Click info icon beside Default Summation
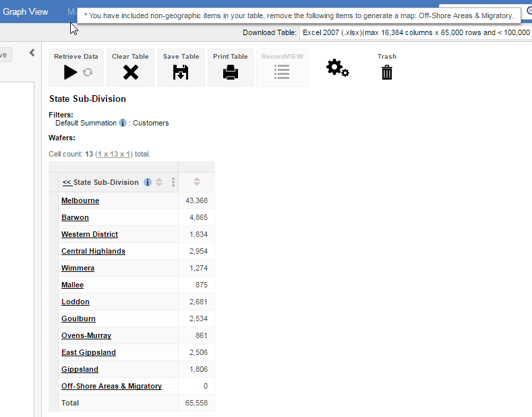 (x=123, y=123)
